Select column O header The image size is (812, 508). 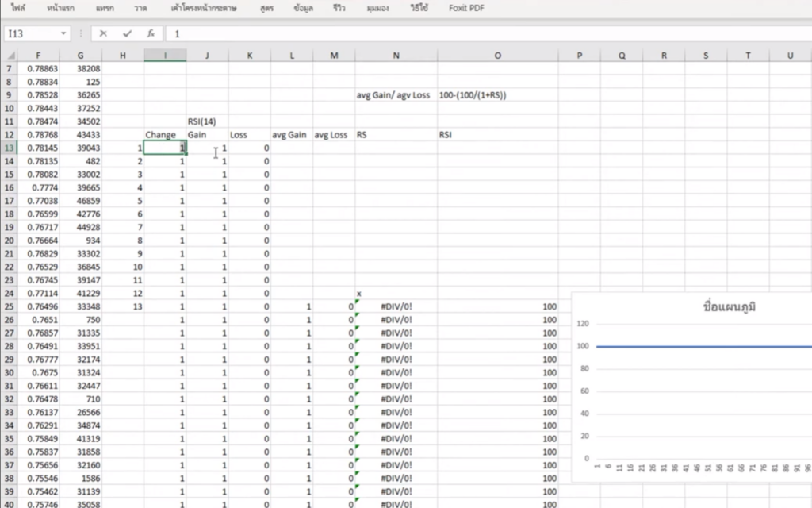pos(498,56)
